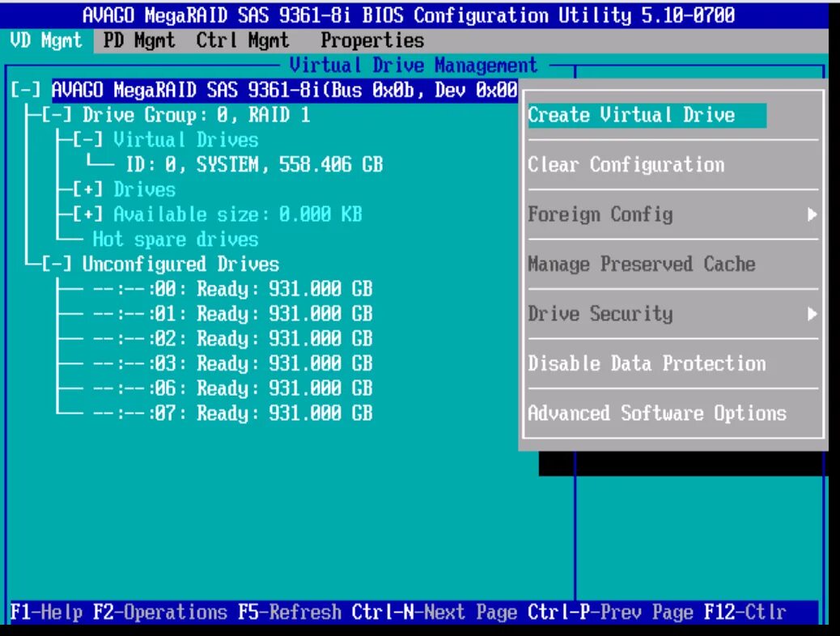840x636 pixels.
Task: Click the Drive Security submenu arrow
Action: [812, 314]
